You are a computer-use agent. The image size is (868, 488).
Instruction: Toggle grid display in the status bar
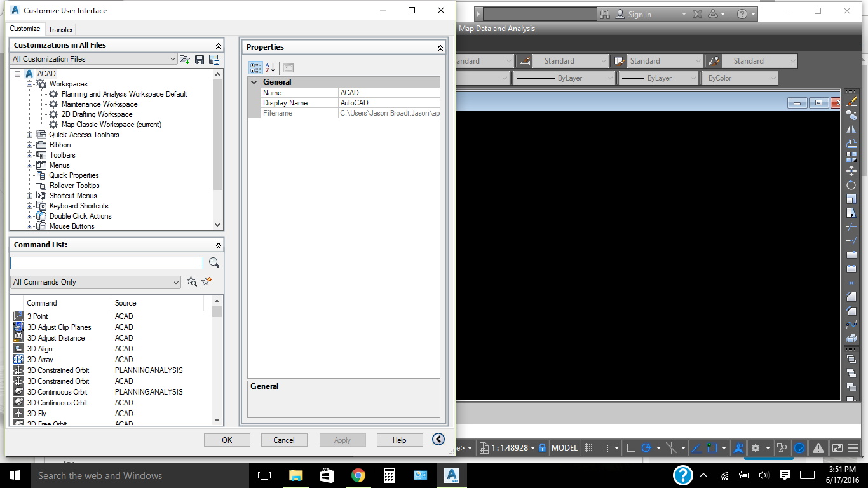click(589, 447)
